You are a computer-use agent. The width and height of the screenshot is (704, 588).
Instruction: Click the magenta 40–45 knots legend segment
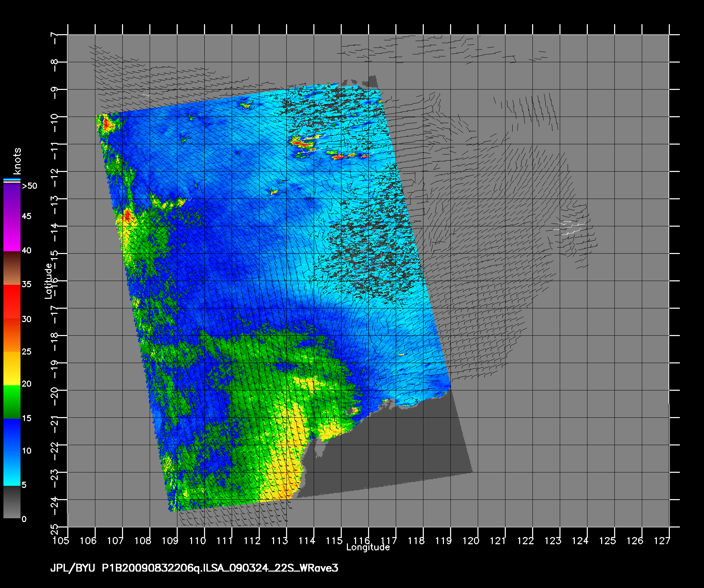(x=12, y=235)
